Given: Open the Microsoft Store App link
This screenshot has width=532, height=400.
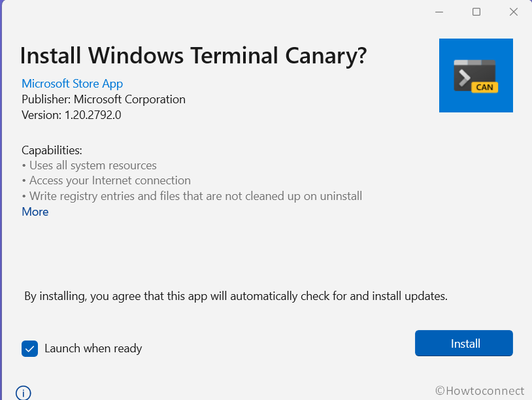Looking at the screenshot, I should pyautogui.click(x=72, y=84).
